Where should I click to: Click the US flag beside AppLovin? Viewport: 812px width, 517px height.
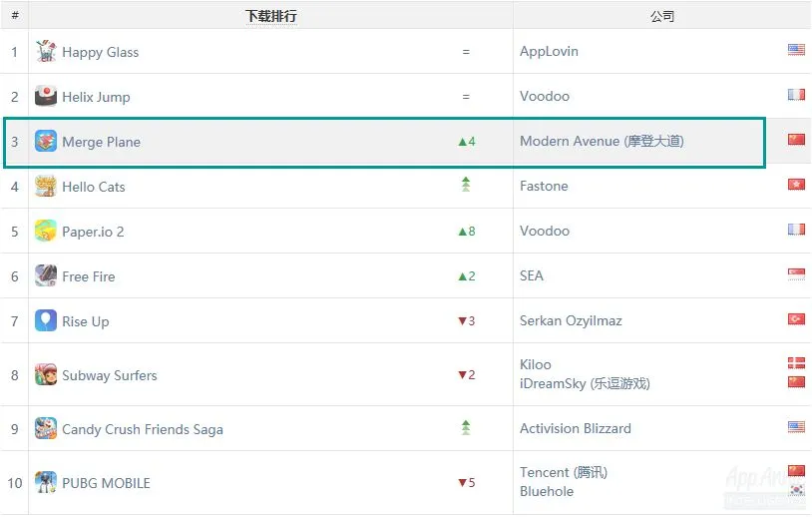796,50
